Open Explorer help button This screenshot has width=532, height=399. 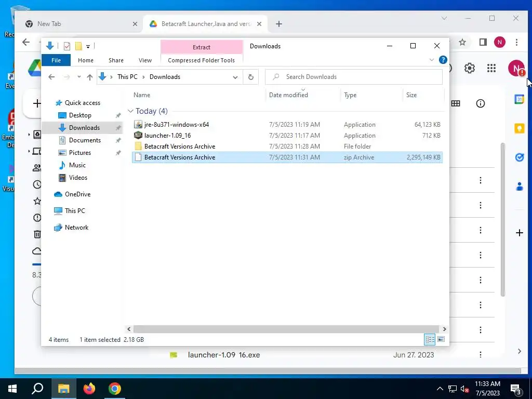click(x=443, y=60)
